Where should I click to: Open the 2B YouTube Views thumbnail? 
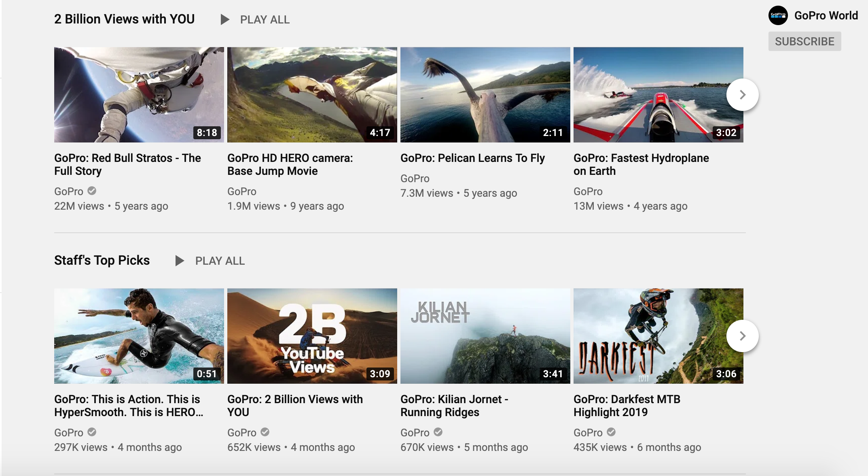[x=312, y=336]
